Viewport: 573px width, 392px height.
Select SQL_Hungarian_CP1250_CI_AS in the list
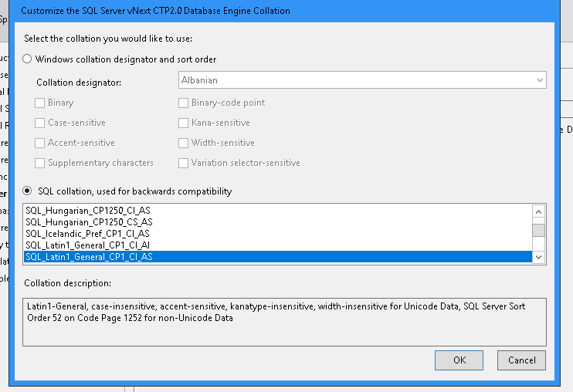[278, 210]
